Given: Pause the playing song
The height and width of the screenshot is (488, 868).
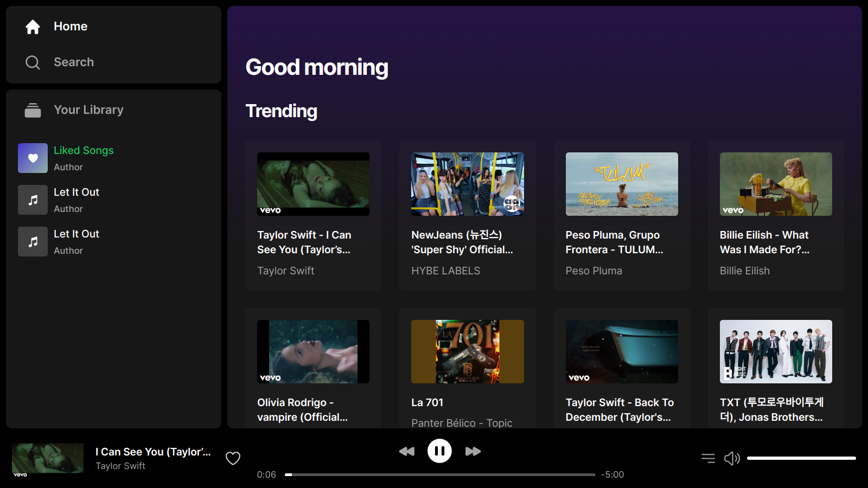Looking at the screenshot, I should [439, 451].
